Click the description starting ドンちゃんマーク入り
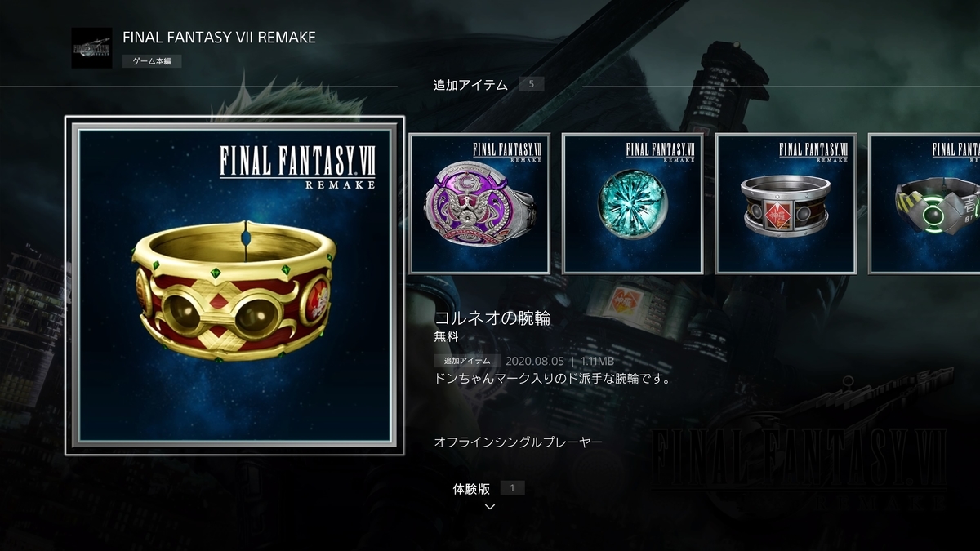This screenshot has height=551, width=980. coord(552,380)
